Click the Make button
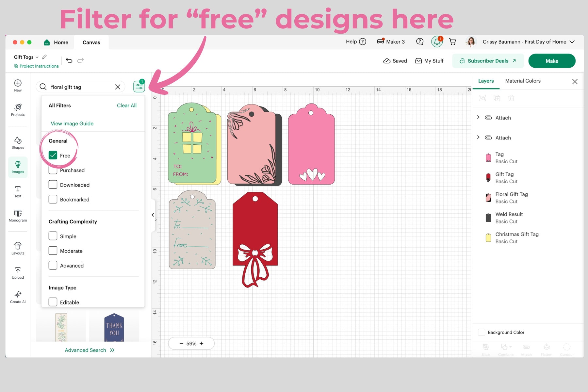Screen dimensions: 588x392 click(552, 61)
